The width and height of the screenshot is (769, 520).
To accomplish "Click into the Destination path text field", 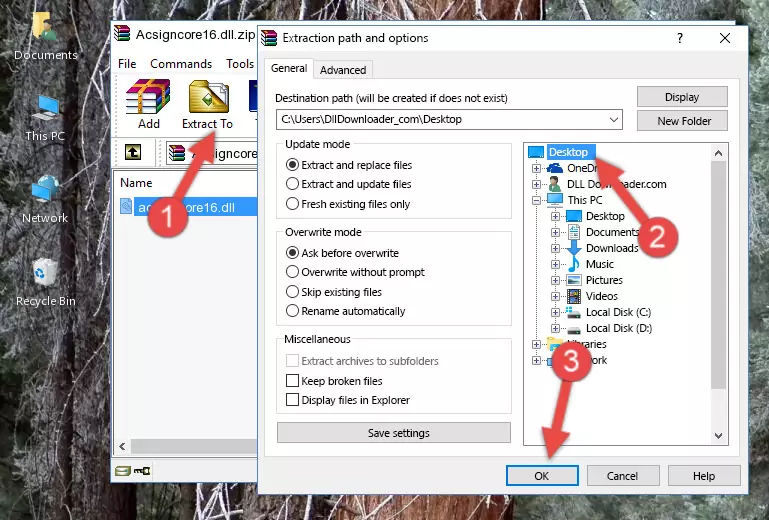I will 441,119.
